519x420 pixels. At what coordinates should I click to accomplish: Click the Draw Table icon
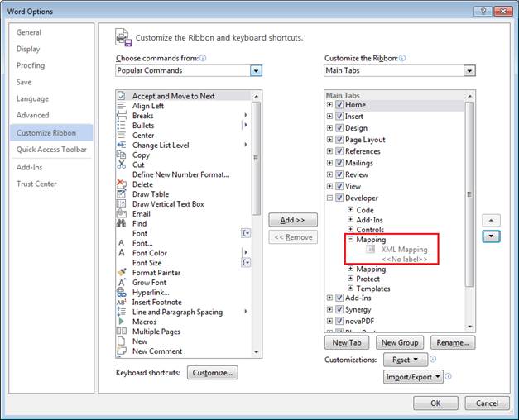coord(122,193)
